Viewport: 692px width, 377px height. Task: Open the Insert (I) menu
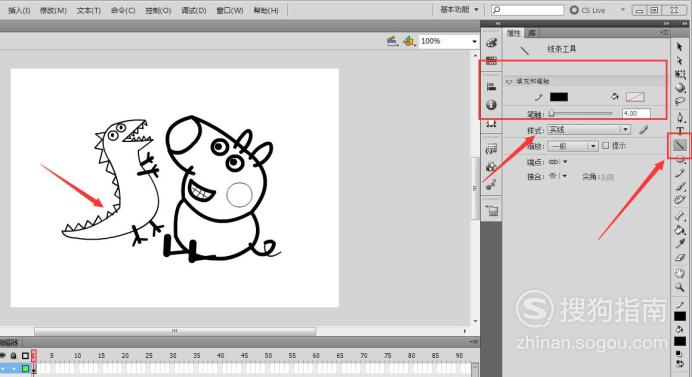pyautogui.click(x=19, y=10)
